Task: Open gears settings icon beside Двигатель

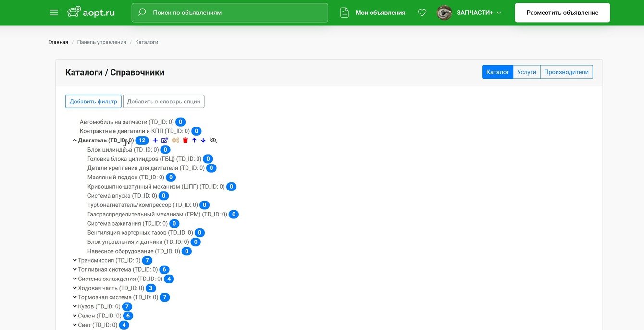Action: pos(175,140)
